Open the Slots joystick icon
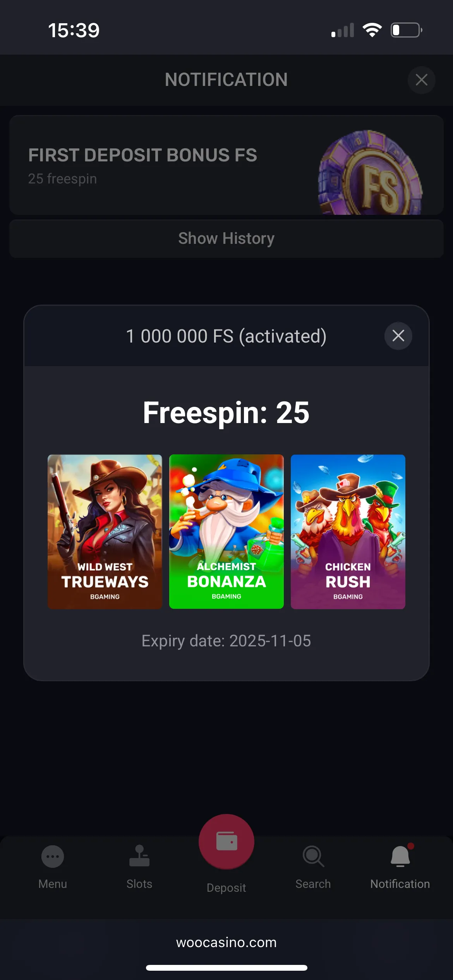The width and height of the screenshot is (453, 980). pyautogui.click(x=139, y=856)
